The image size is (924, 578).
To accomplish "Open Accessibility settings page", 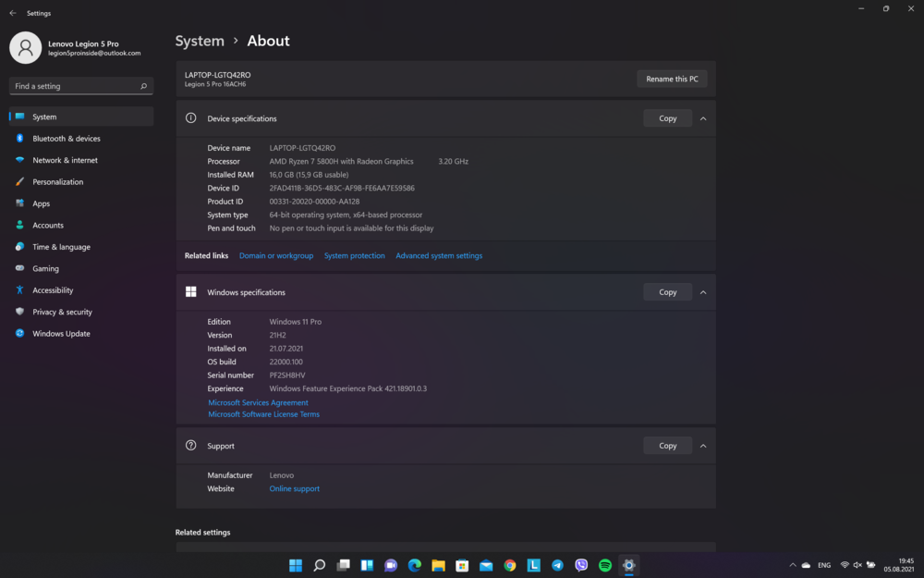I will pos(81,290).
